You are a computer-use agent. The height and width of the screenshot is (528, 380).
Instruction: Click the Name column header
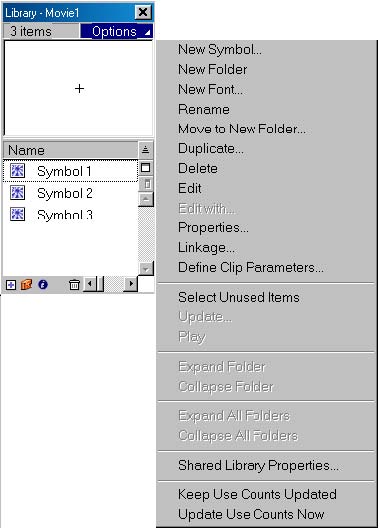70,150
